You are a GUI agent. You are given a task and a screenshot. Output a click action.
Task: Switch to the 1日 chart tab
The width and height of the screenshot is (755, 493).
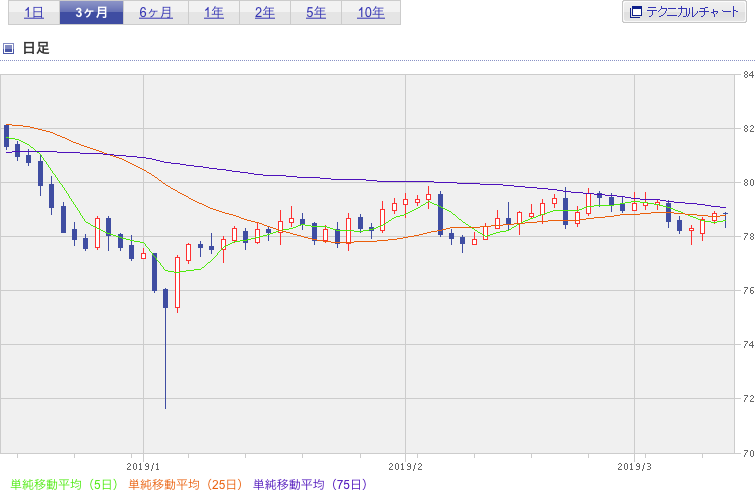(x=34, y=13)
